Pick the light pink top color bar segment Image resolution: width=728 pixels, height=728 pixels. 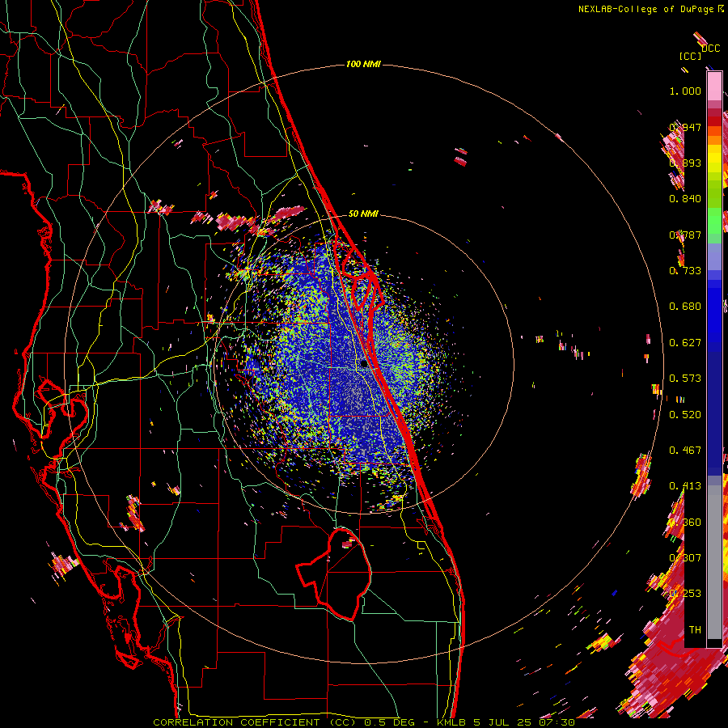tap(714, 87)
